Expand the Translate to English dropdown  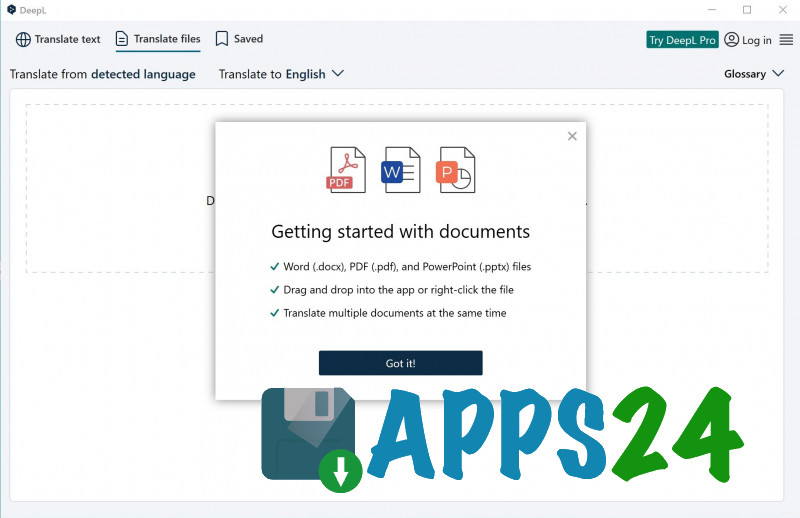[281, 74]
